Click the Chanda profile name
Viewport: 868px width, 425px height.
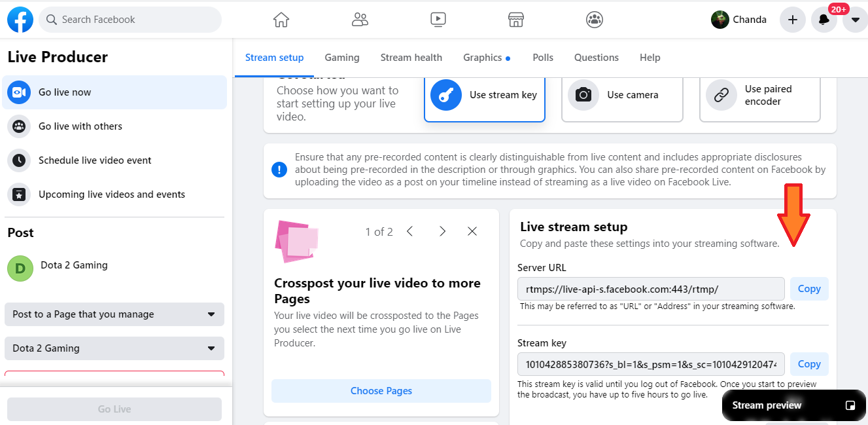[750, 20]
